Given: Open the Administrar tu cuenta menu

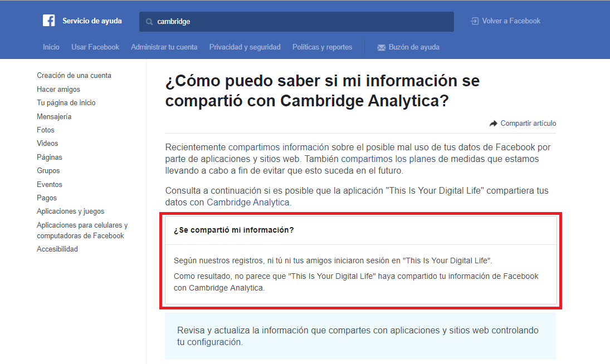Looking at the screenshot, I should pos(164,47).
